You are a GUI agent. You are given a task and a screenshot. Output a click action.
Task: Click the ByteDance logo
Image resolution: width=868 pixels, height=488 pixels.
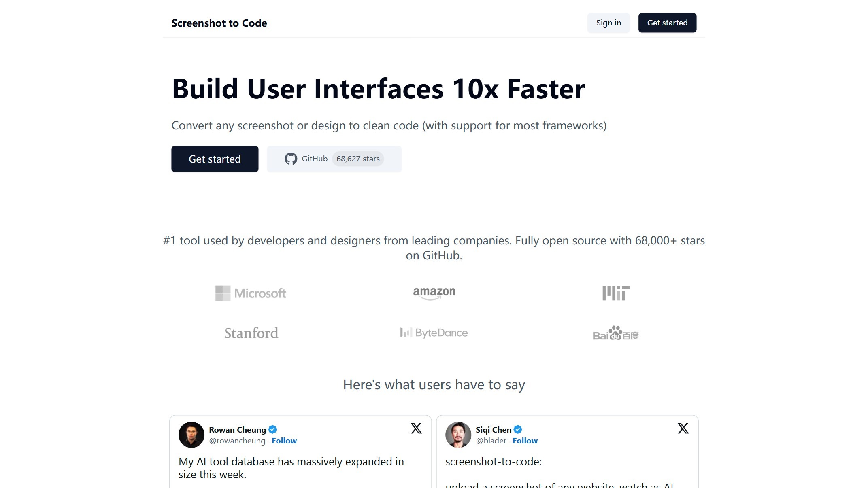pyautogui.click(x=434, y=333)
